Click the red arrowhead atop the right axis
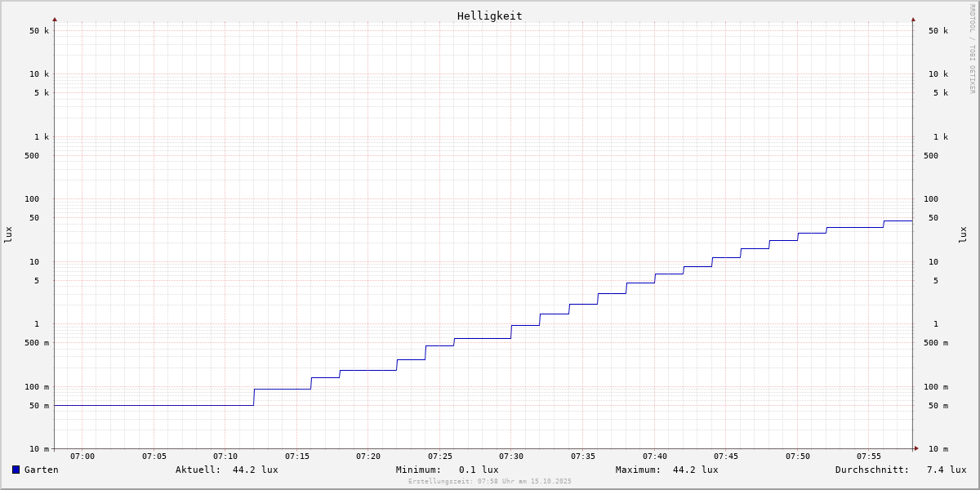The image size is (980, 490). tap(913, 19)
